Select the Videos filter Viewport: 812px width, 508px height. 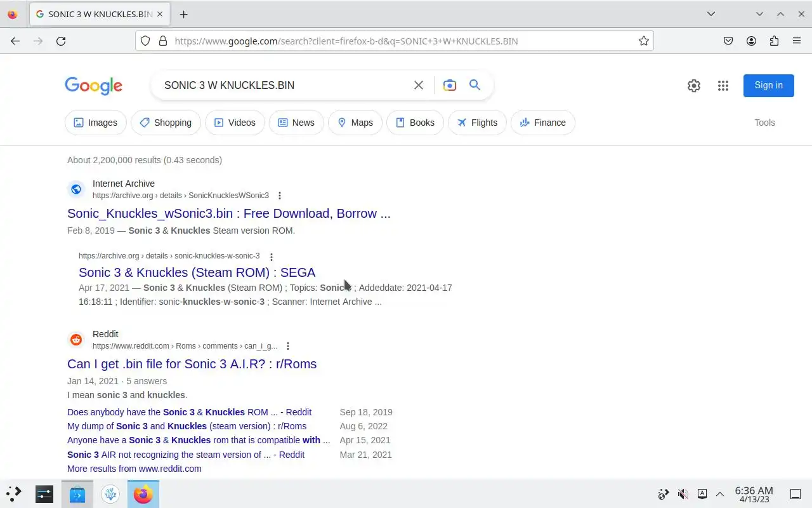[x=235, y=123]
